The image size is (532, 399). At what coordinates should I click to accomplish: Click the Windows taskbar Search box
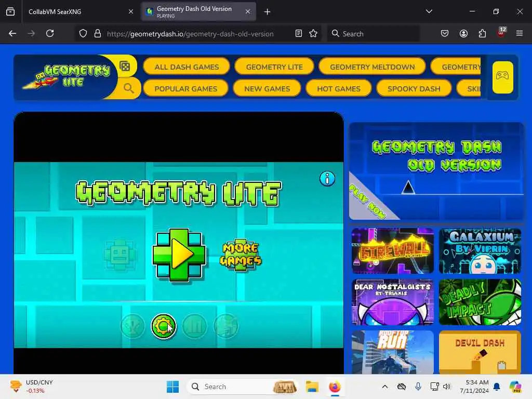pyautogui.click(x=243, y=387)
